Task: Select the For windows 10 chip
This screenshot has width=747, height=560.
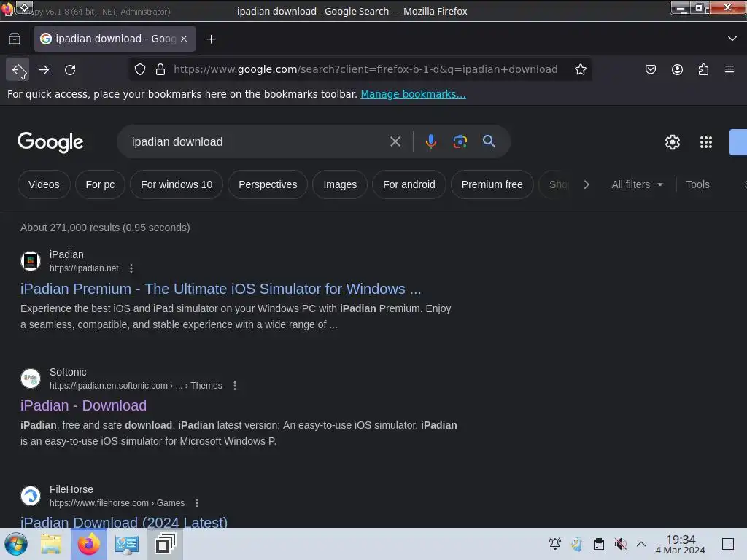Action: pyautogui.click(x=177, y=184)
